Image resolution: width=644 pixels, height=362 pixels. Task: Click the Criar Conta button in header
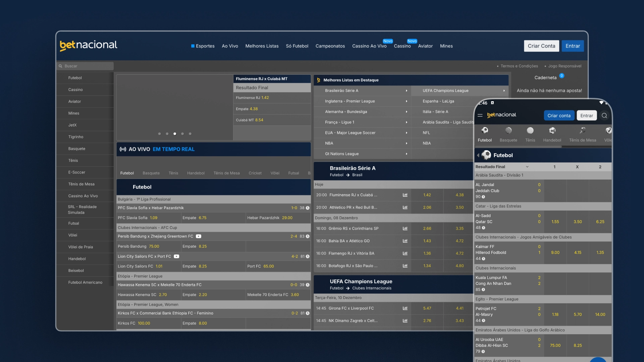541,46
